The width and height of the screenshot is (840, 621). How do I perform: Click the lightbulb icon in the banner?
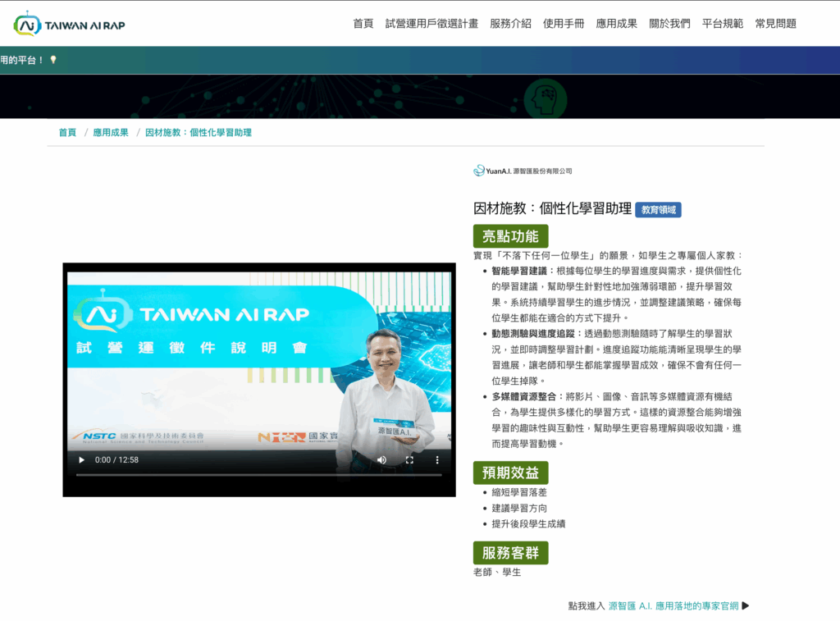point(53,59)
